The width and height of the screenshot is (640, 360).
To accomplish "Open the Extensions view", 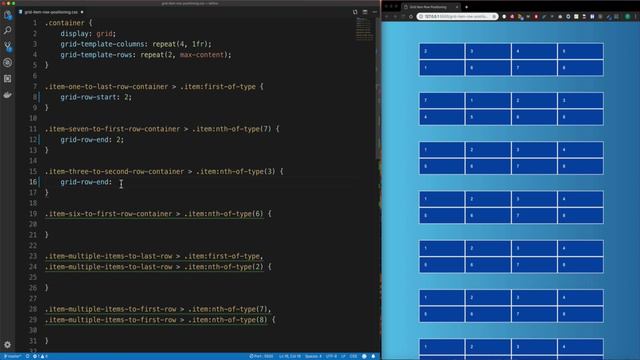I will [x=7, y=78].
